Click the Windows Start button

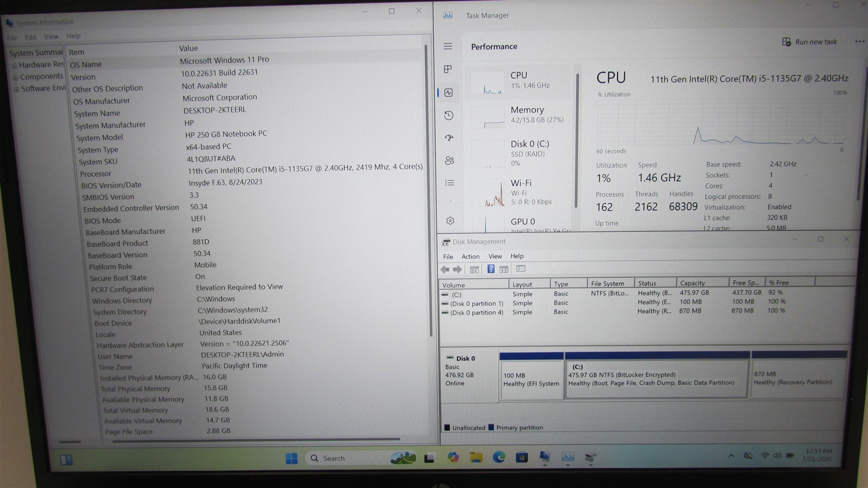pos(291,458)
